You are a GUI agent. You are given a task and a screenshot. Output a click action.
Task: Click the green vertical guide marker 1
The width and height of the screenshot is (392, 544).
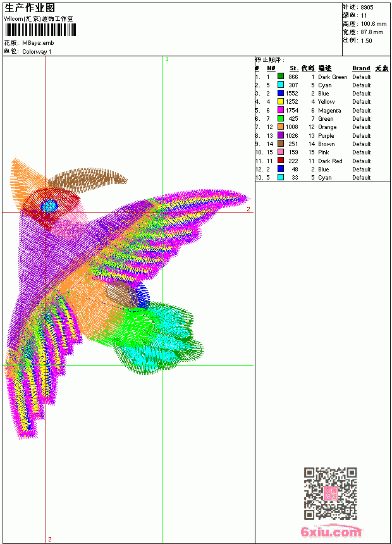tap(167, 59)
